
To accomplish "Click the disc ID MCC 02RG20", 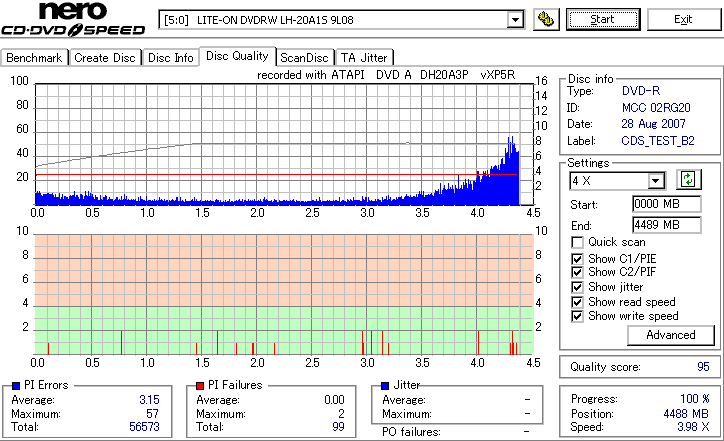I will 656,108.
